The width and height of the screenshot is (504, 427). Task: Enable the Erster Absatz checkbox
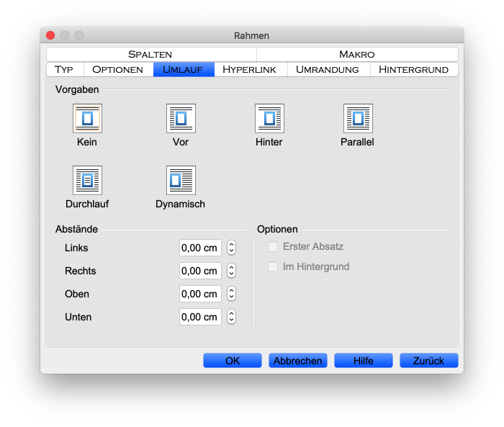[x=273, y=246]
